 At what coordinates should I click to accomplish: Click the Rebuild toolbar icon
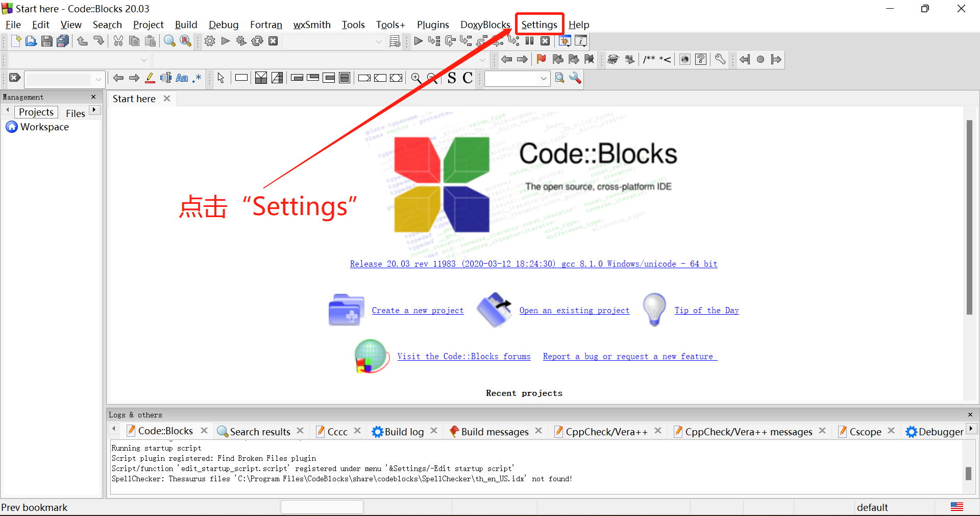pyautogui.click(x=257, y=41)
